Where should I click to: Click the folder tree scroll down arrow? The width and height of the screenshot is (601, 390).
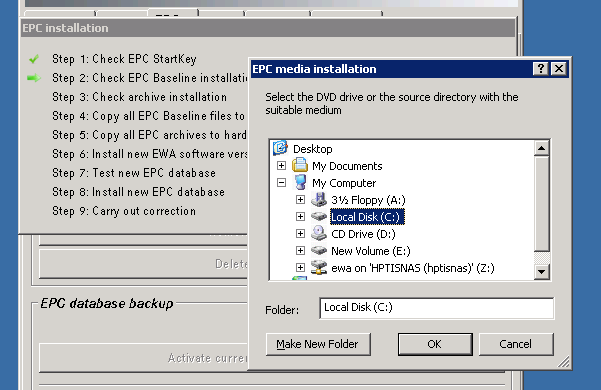pyautogui.click(x=542, y=272)
